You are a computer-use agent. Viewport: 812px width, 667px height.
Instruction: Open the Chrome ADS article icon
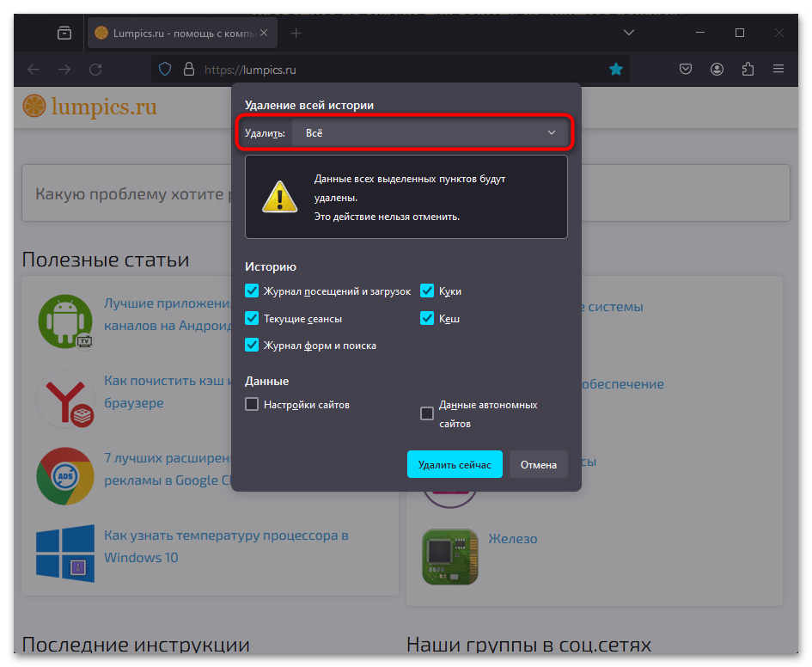(65, 476)
